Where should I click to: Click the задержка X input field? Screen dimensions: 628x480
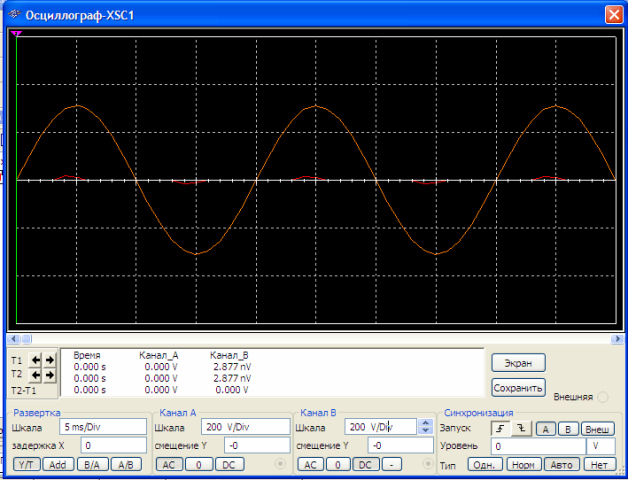[x=114, y=446]
